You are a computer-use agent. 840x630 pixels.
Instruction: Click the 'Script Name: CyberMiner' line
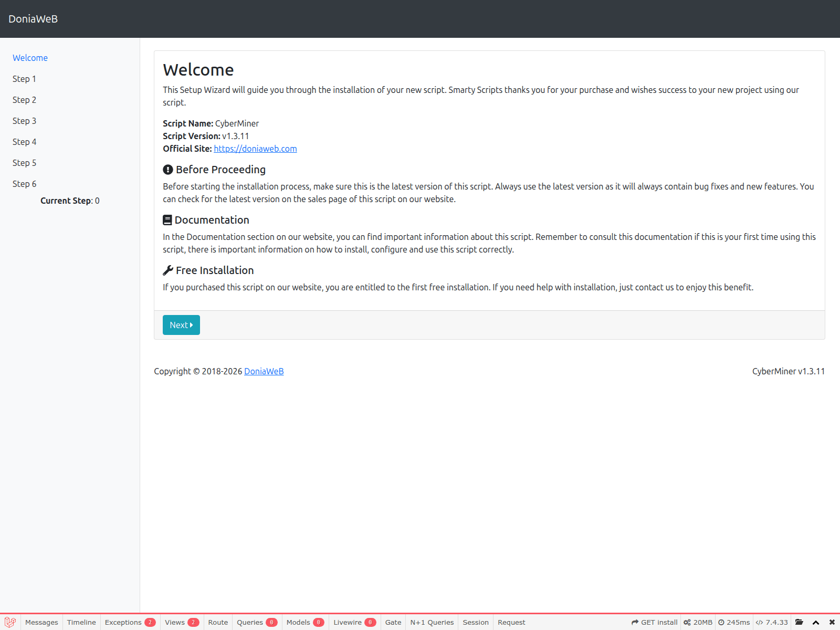coord(211,123)
